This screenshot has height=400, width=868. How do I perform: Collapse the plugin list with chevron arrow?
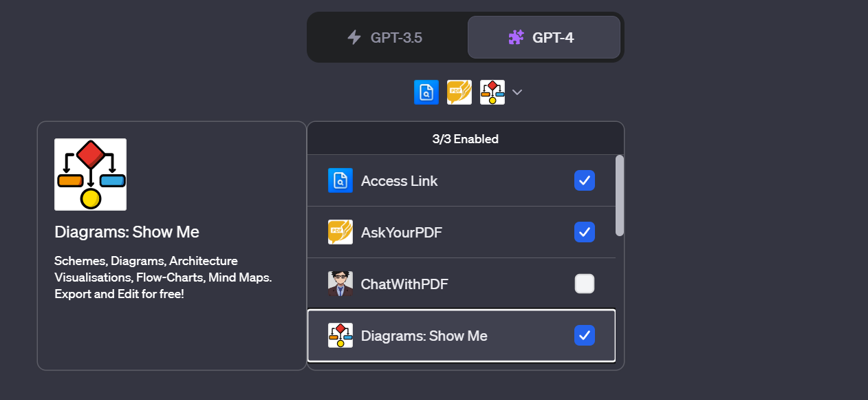point(518,92)
